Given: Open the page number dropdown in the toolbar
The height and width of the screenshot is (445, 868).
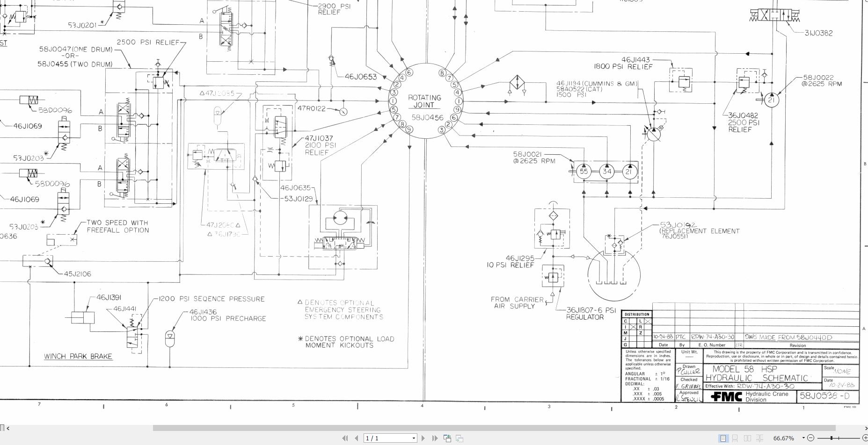Looking at the screenshot, I should coord(414,438).
